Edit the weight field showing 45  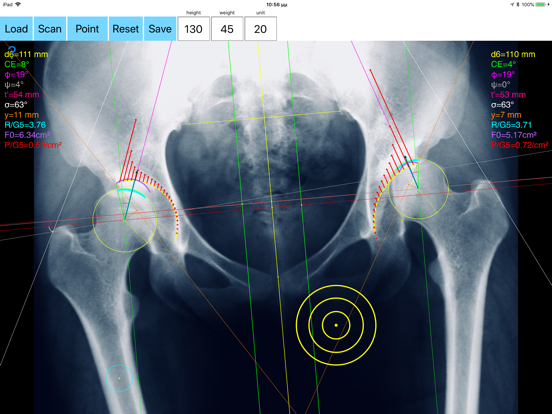(x=227, y=29)
